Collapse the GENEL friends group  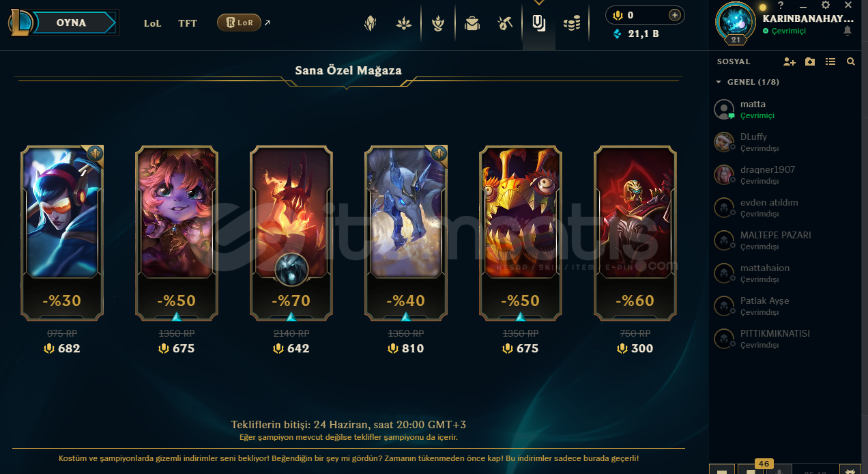pyautogui.click(x=719, y=82)
